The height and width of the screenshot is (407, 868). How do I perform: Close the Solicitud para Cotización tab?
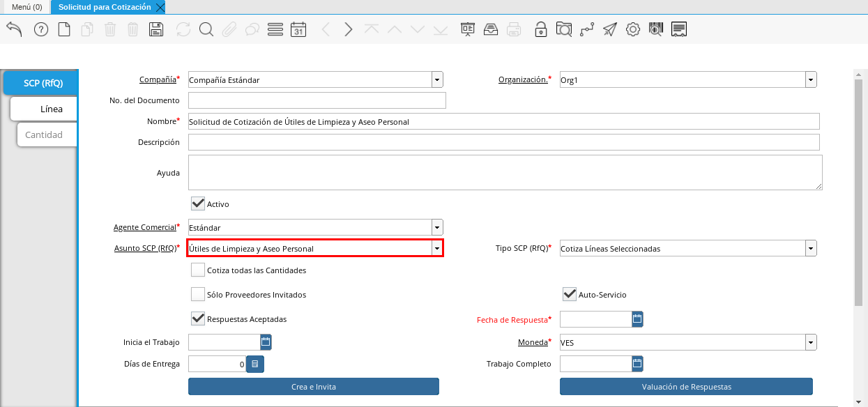click(160, 8)
